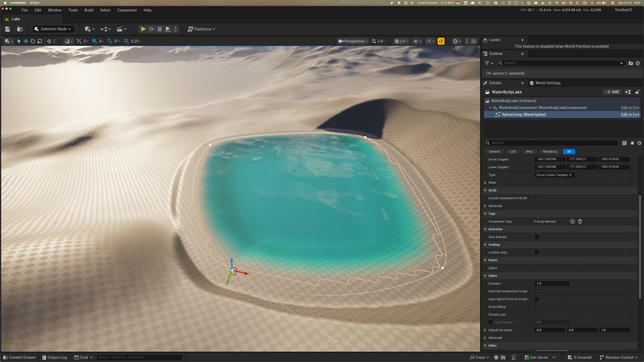644x362 pixels.
Task: Click the Add component button
Action: tap(612, 92)
